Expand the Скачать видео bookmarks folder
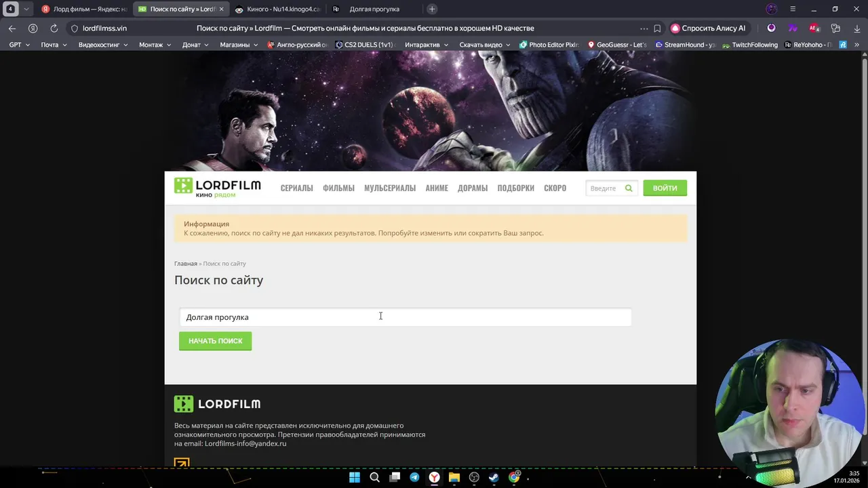The image size is (868, 488). pyautogui.click(x=485, y=45)
